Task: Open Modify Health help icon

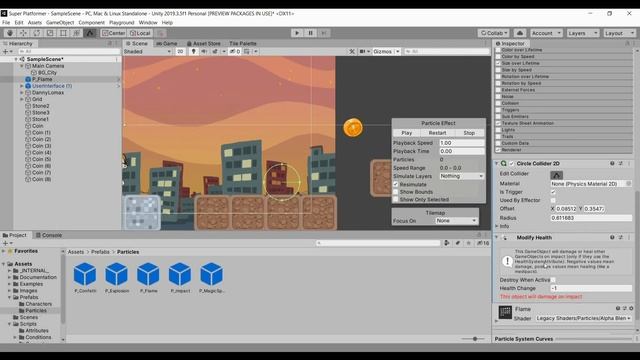Action: 612,237
